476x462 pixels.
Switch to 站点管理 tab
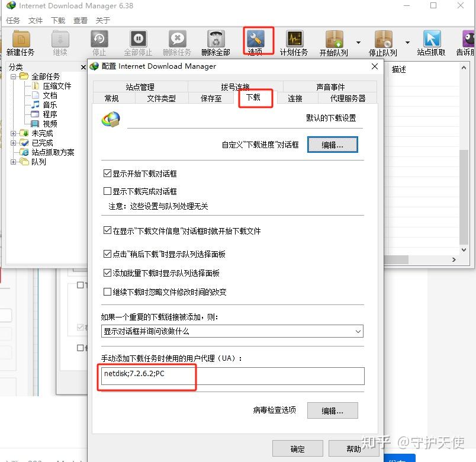pos(140,87)
